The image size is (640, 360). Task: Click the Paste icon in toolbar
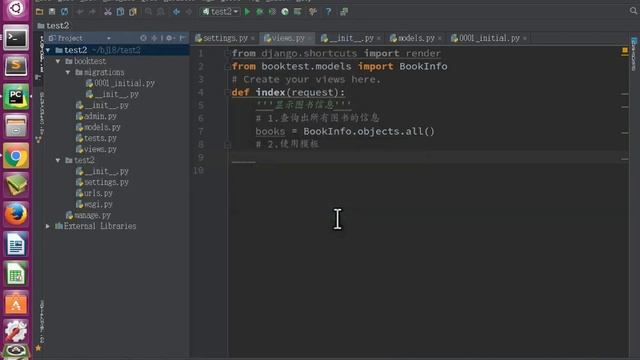[x=133, y=12]
